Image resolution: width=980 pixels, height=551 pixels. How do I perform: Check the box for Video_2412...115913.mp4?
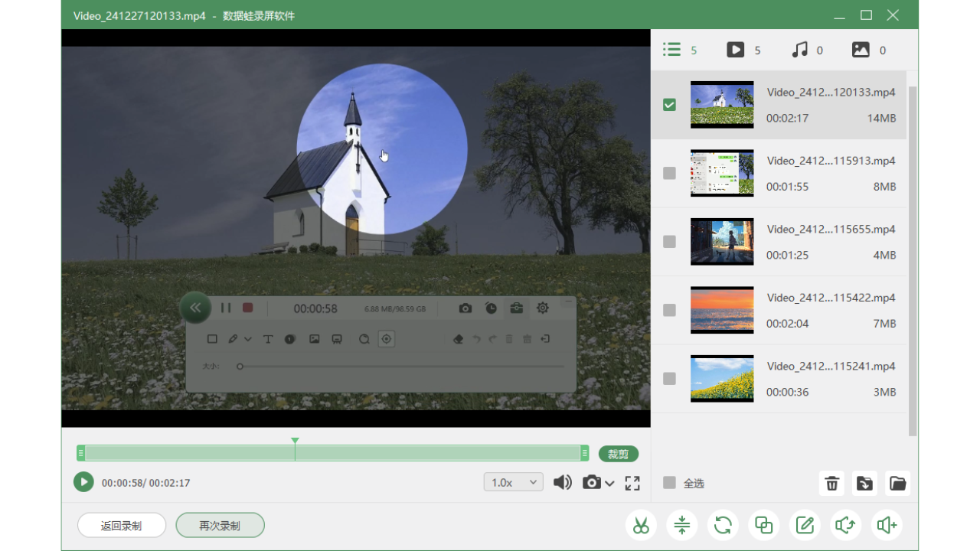point(670,174)
